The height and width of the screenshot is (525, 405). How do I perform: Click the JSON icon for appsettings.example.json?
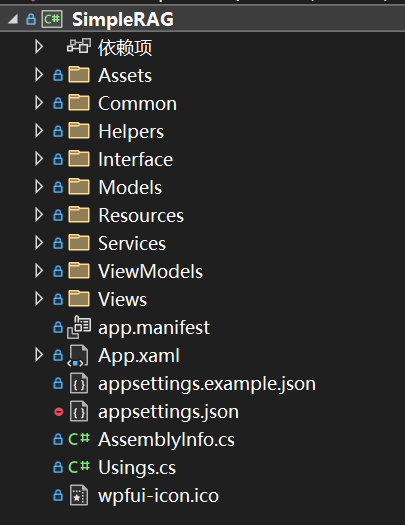(79, 384)
